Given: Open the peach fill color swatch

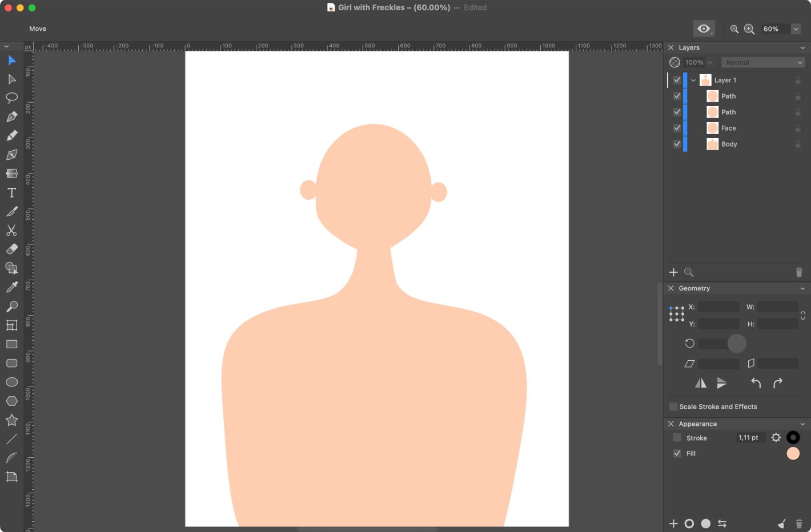Looking at the screenshot, I should [793, 453].
